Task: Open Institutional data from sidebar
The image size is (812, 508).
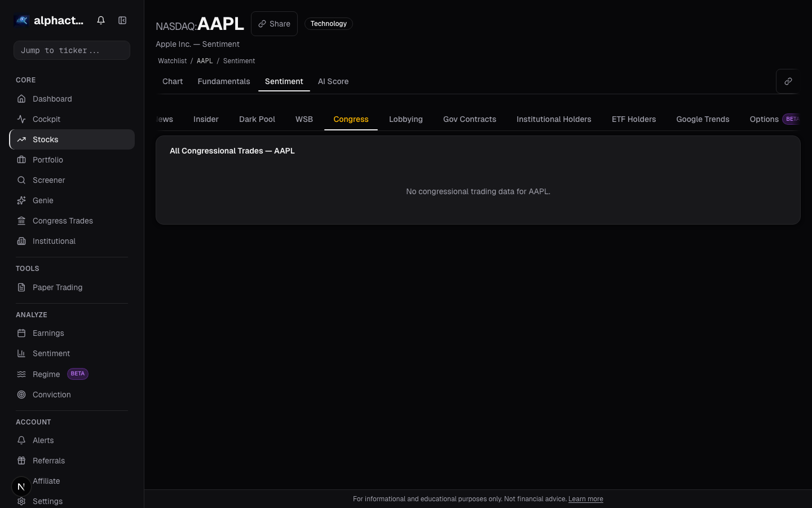Action: click(x=54, y=241)
